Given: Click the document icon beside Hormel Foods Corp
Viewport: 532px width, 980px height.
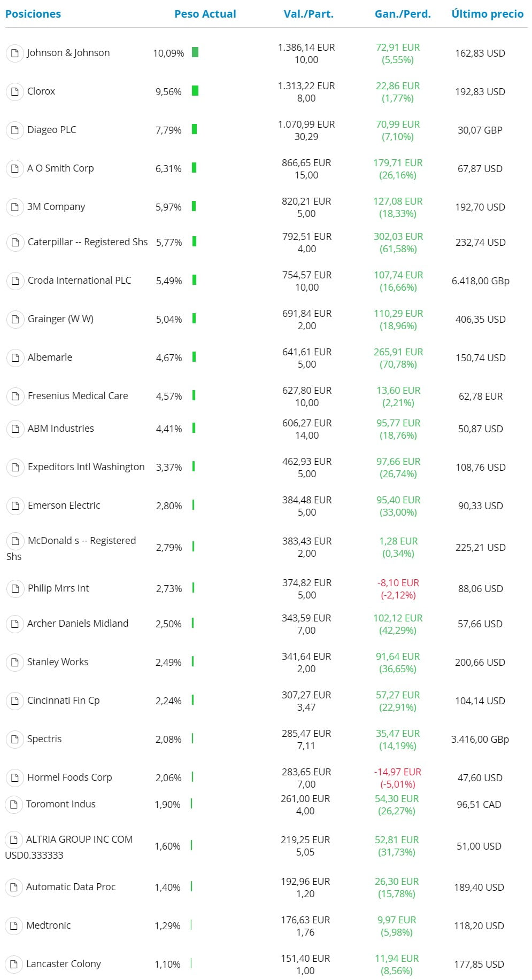Looking at the screenshot, I should (15, 777).
